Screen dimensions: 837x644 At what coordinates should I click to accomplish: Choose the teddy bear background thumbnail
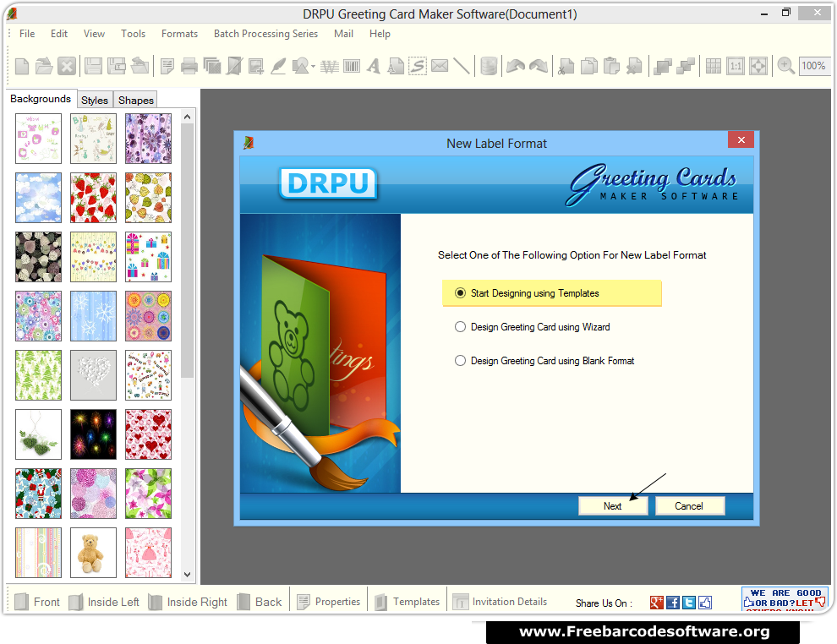tap(93, 553)
